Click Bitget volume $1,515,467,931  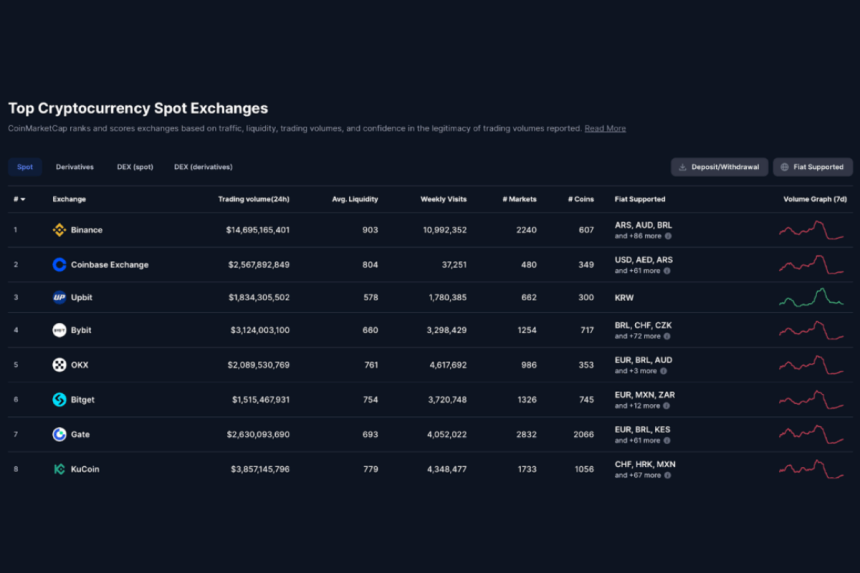[261, 399]
